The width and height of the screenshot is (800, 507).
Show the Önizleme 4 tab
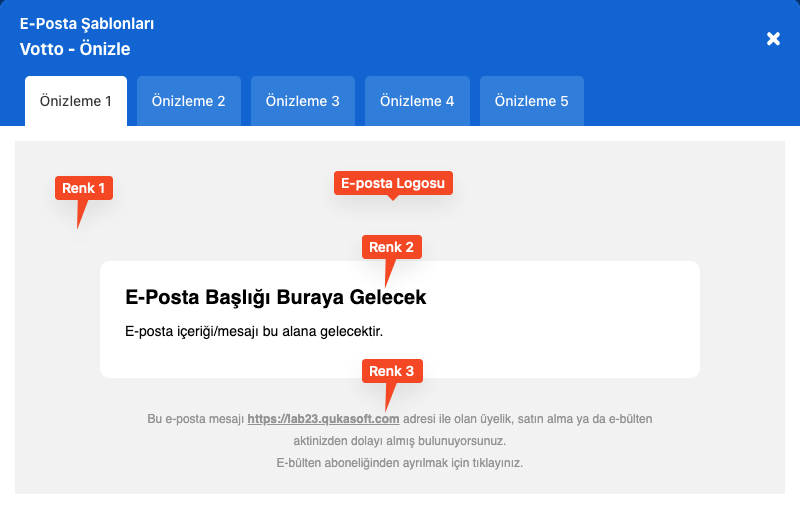click(x=417, y=101)
